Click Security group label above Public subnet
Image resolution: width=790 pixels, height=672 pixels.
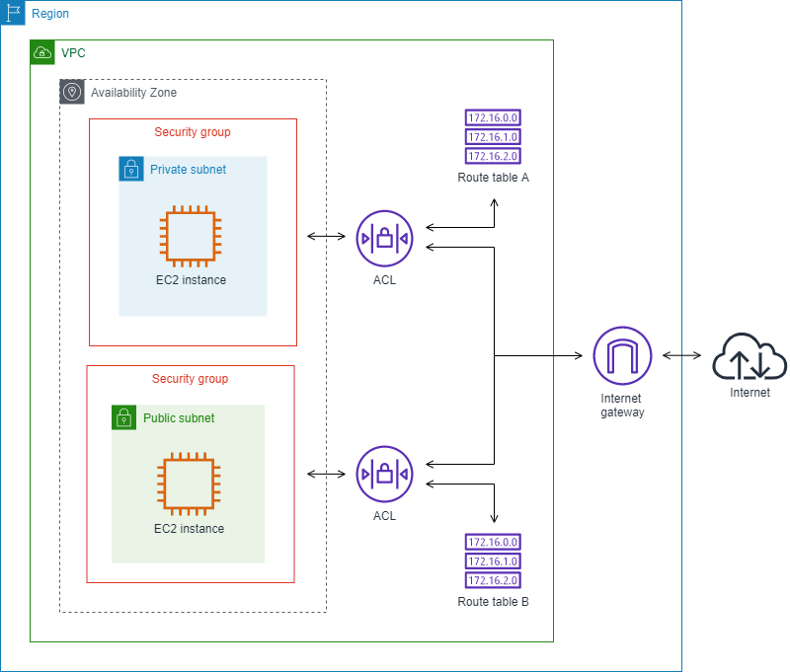click(x=190, y=379)
